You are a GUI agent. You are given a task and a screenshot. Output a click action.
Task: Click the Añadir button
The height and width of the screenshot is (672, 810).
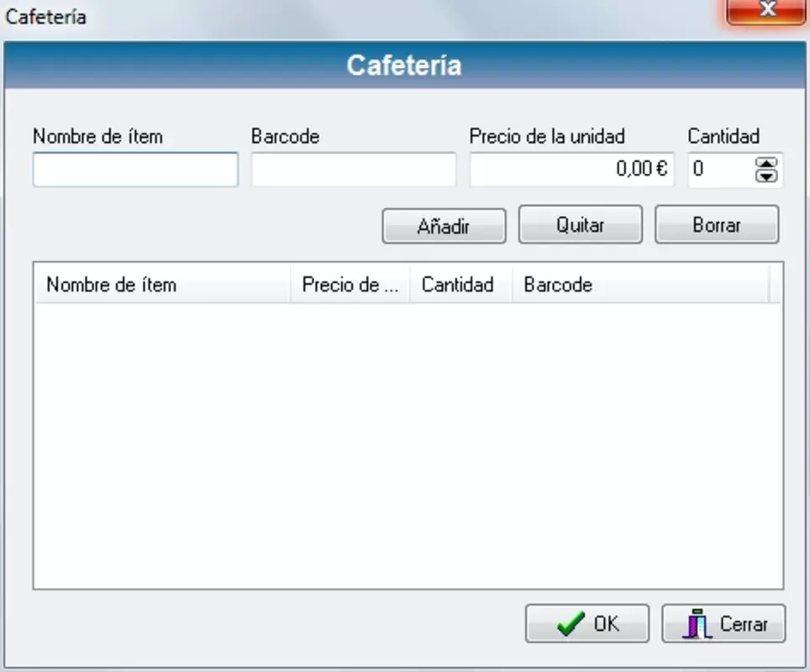[444, 226]
